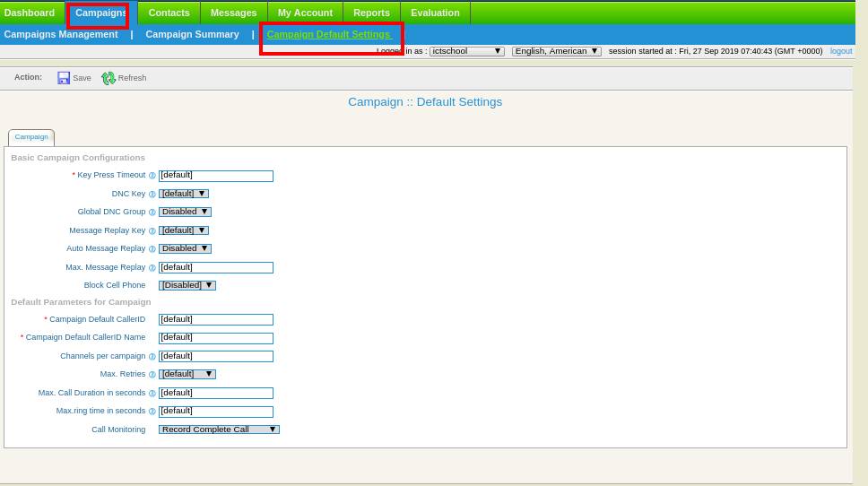Image resolution: width=868 pixels, height=486 pixels.
Task: Click Basic Campaign Configurations heading
Action: pos(78,158)
